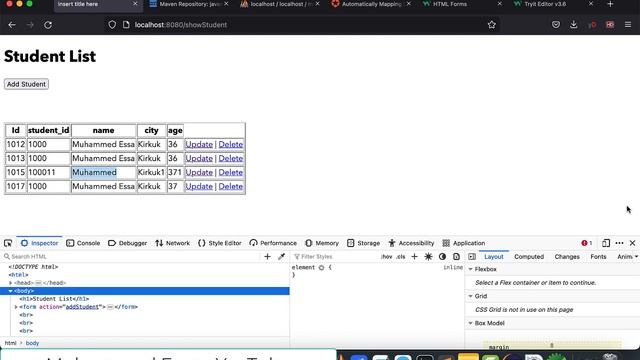
Task: Toggle responsive design mode
Action: click(606, 243)
